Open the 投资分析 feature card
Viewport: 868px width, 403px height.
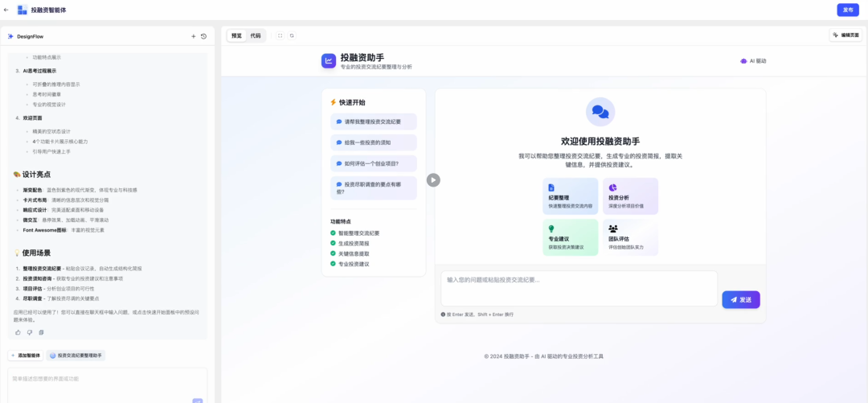(631, 196)
